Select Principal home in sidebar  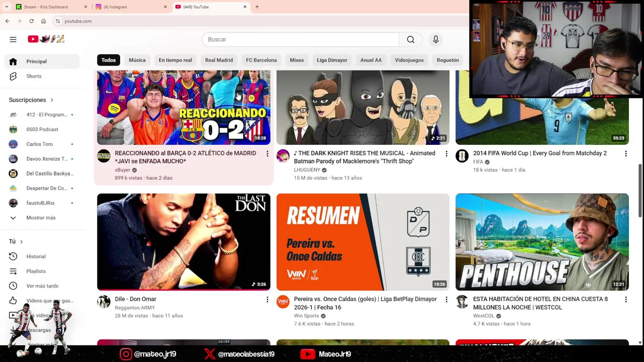coord(42,61)
